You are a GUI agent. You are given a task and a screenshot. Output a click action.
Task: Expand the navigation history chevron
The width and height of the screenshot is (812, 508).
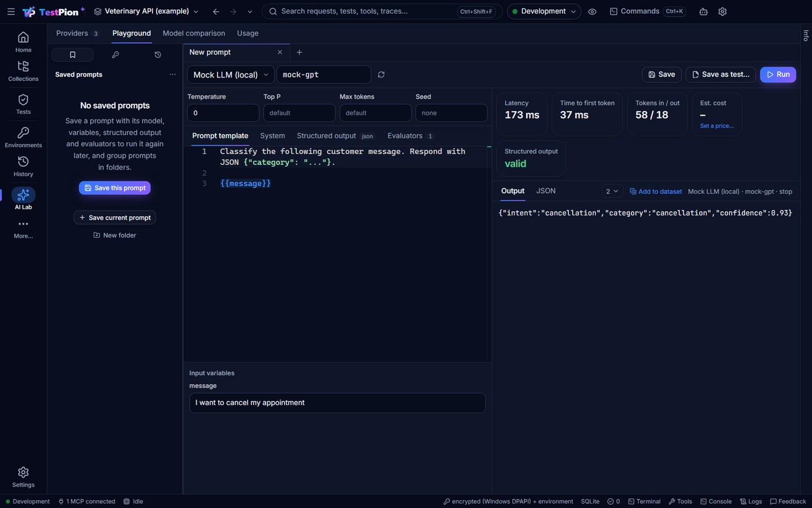[250, 11]
